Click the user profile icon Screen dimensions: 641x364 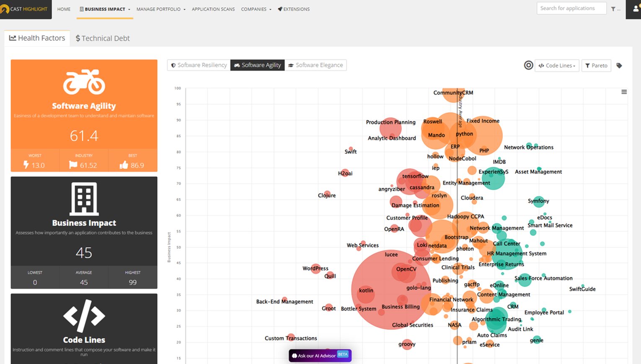[636, 9]
